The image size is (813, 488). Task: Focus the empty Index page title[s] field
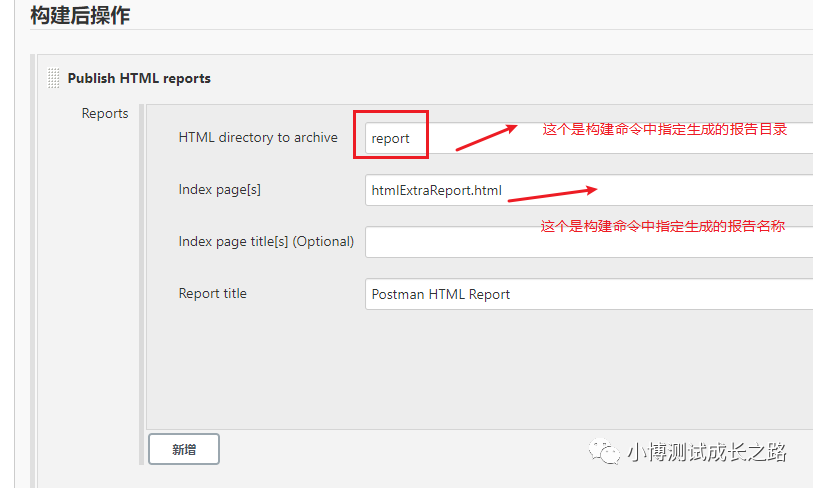pyautogui.click(x=589, y=242)
